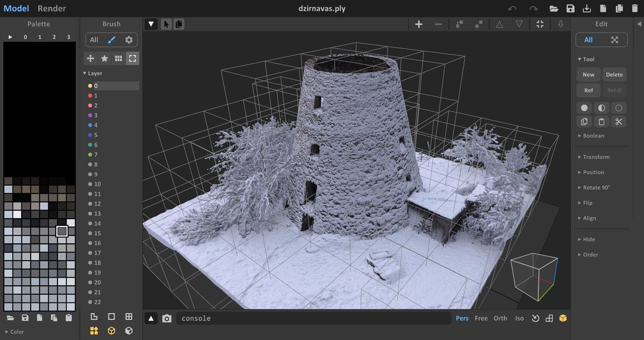
Task: Select the star icon in Brush panel
Action: [x=105, y=59]
